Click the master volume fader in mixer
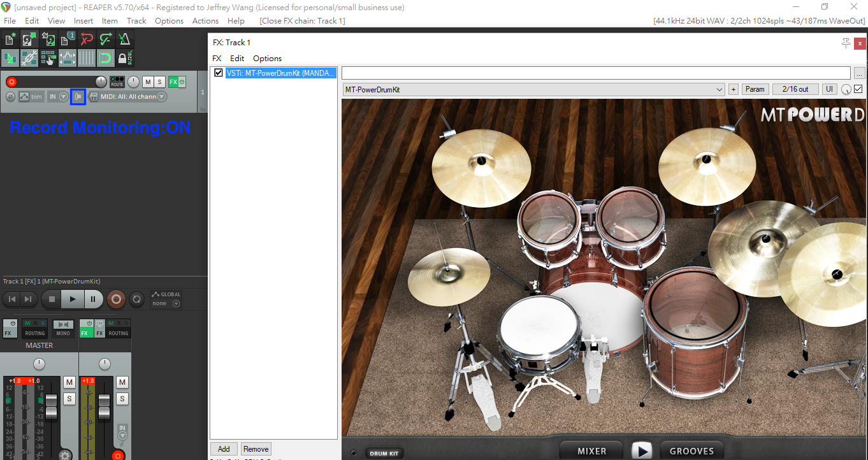 click(x=52, y=406)
